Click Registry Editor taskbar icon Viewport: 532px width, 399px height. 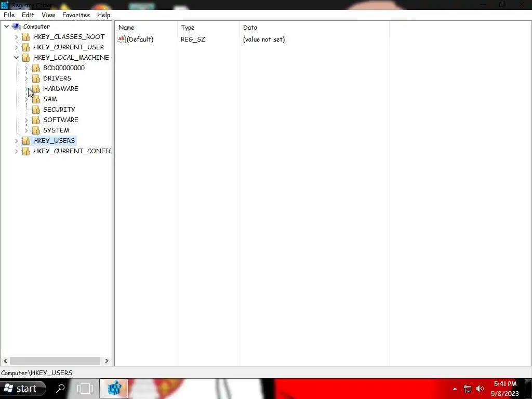coord(114,389)
